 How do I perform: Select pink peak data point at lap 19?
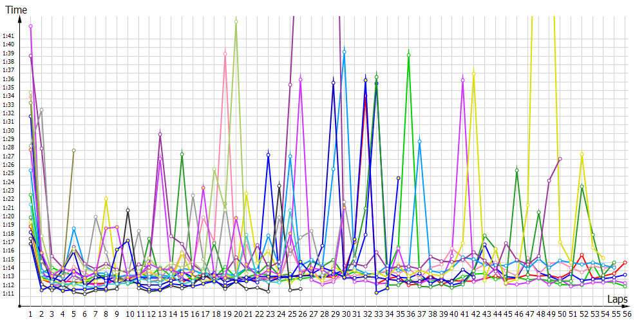click(x=225, y=54)
